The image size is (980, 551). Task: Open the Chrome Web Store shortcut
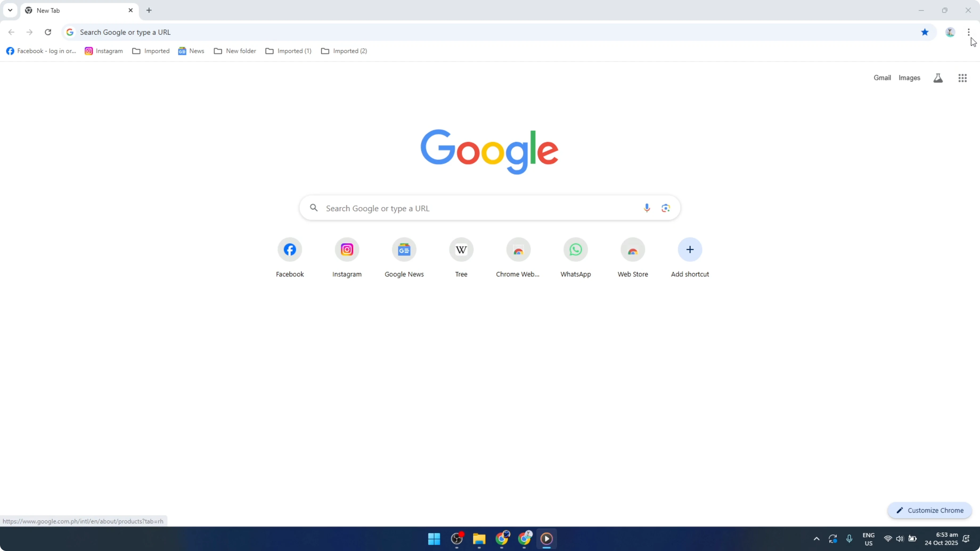click(x=518, y=249)
